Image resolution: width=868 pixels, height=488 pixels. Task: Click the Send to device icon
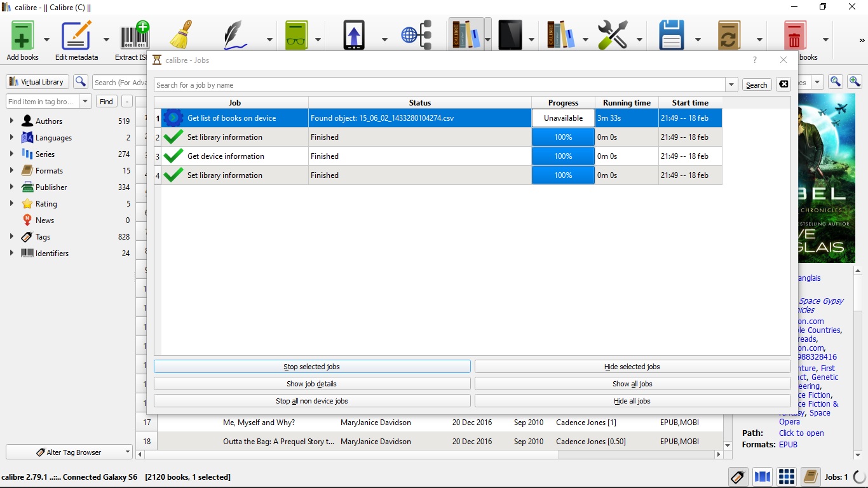tap(355, 36)
